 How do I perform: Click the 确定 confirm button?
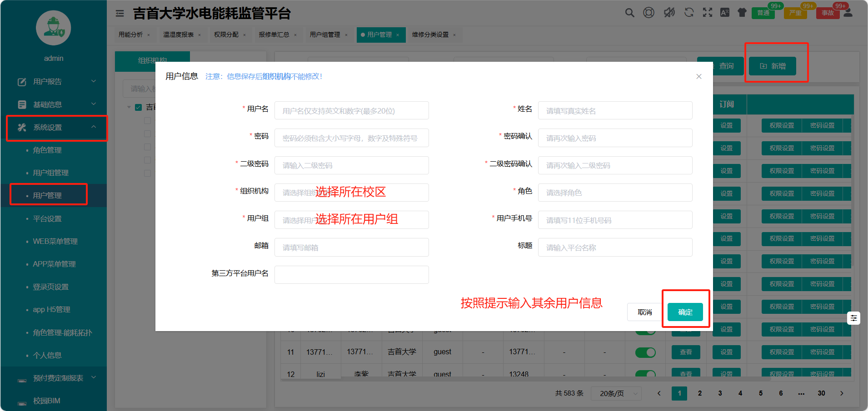(x=685, y=312)
